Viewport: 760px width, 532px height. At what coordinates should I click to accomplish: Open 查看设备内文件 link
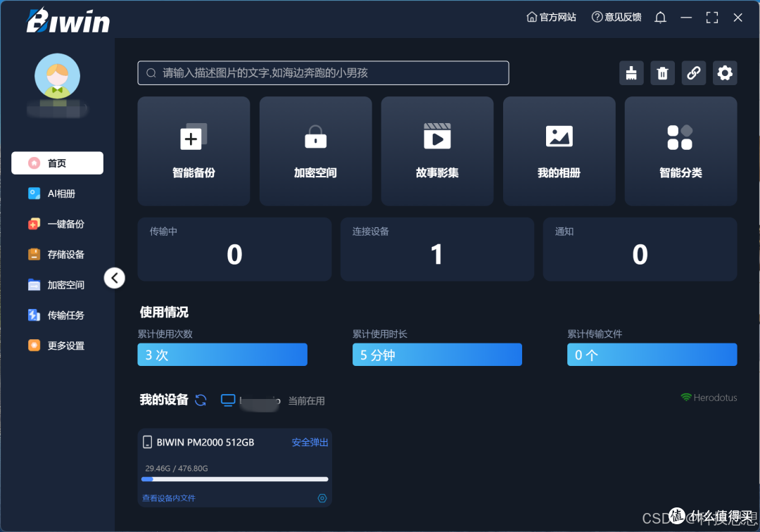pyautogui.click(x=169, y=498)
